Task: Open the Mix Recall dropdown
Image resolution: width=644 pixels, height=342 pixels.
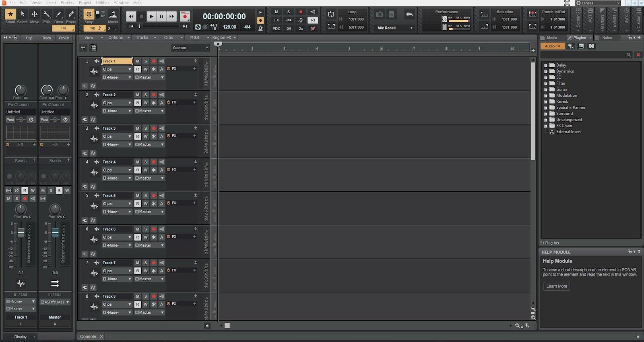Action: coord(395,28)
